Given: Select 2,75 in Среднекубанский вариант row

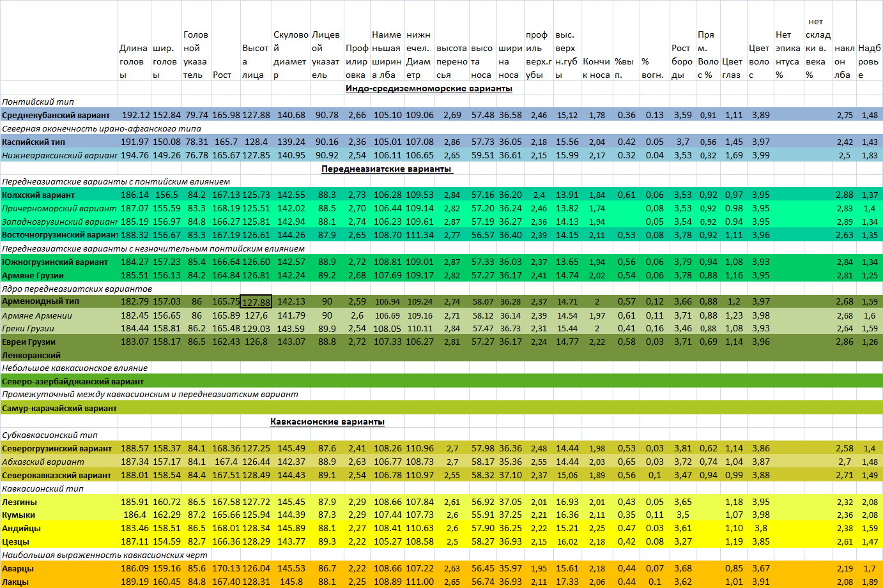Looking at the screenshot, I should point(845,115).
